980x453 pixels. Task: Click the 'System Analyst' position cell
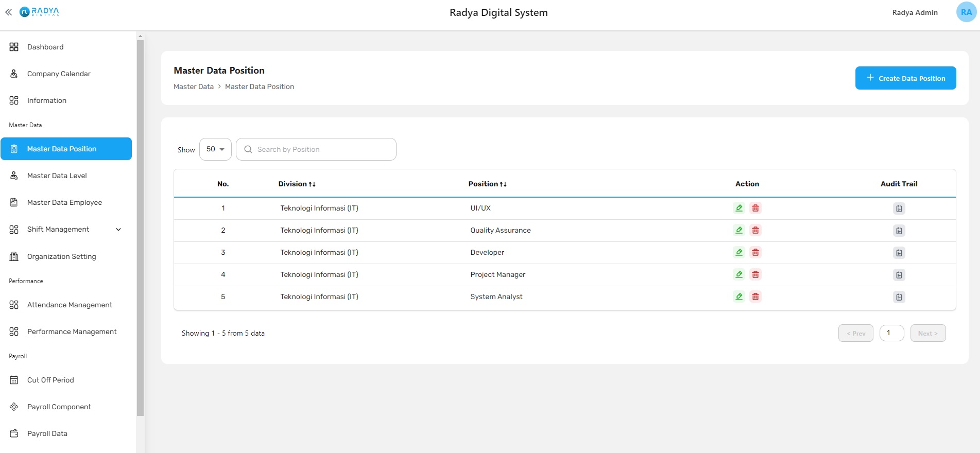[496, 297]
